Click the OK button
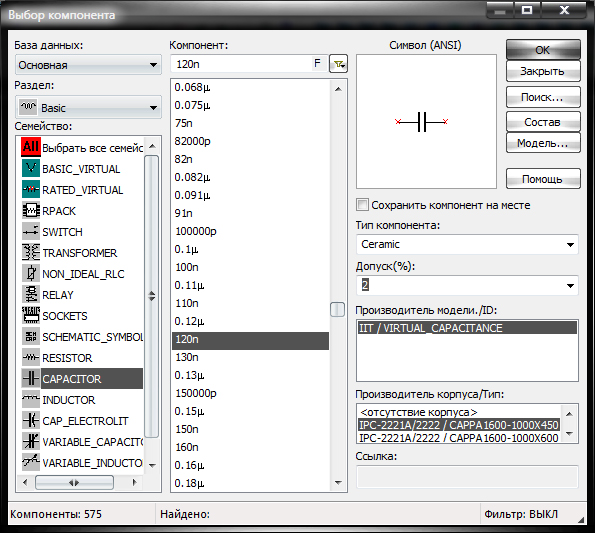This screenshot has width=595, height=533. 543,50
